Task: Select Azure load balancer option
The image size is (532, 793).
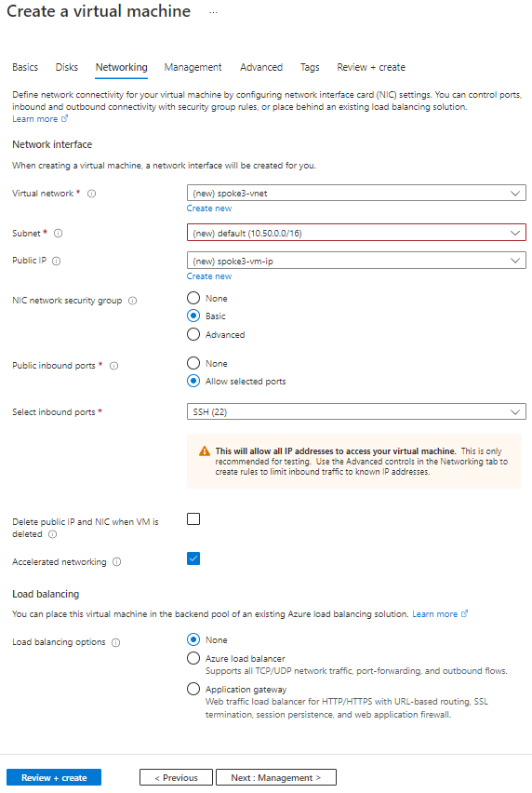Action: [193, 658]
